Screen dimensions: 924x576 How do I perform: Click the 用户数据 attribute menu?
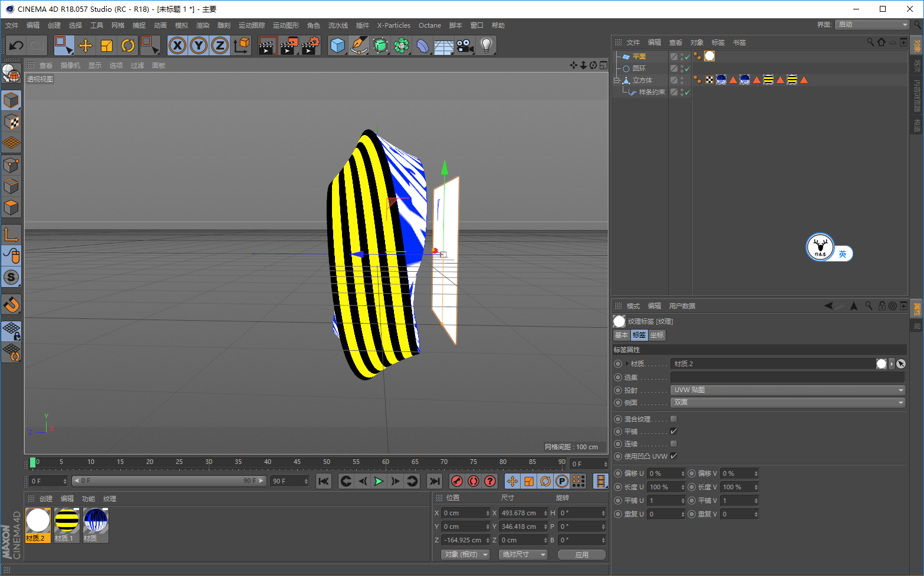coord(682,306)
